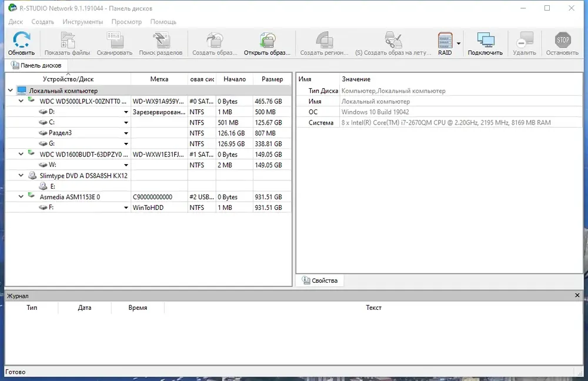Open the Инструменты menu
Screen dimensions: 588x381
[x=82, y=22]
